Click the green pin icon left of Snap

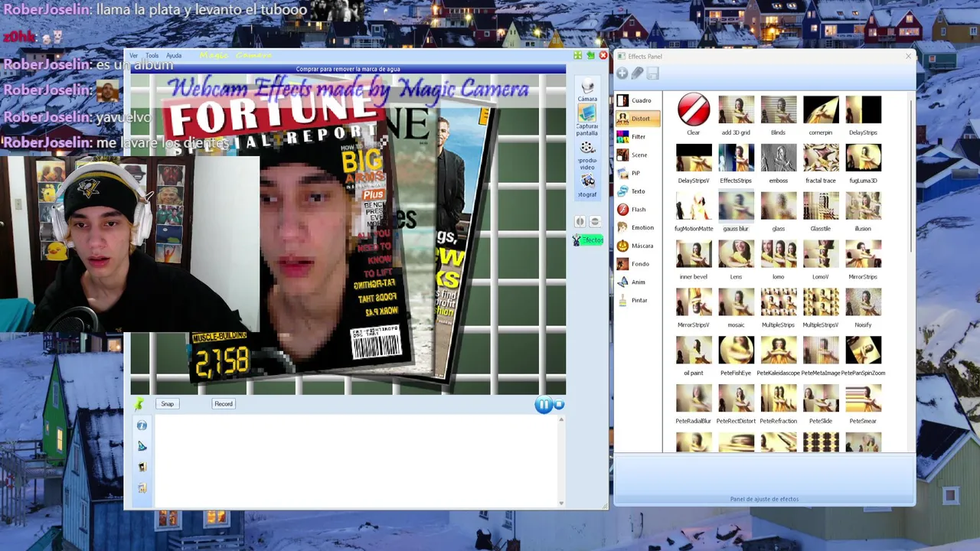pos(139,404)
